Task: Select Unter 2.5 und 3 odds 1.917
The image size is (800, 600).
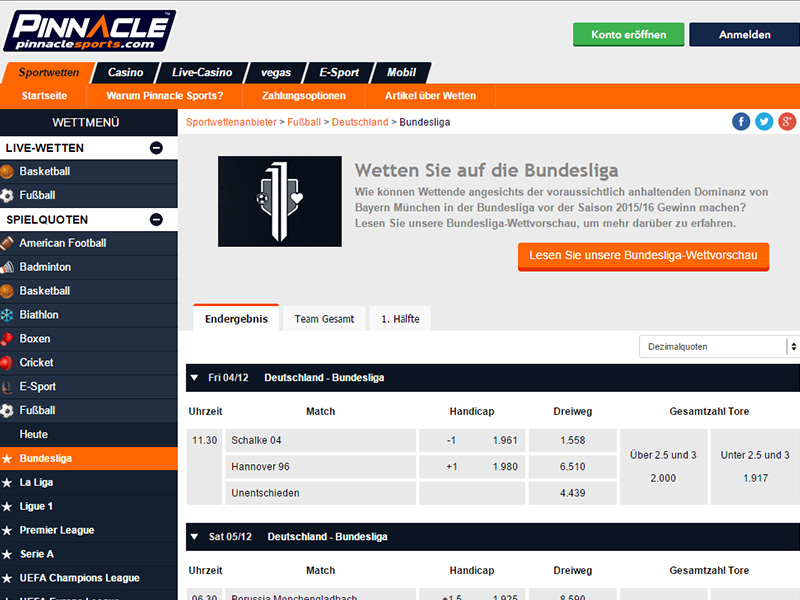Action: coord(755,467)
